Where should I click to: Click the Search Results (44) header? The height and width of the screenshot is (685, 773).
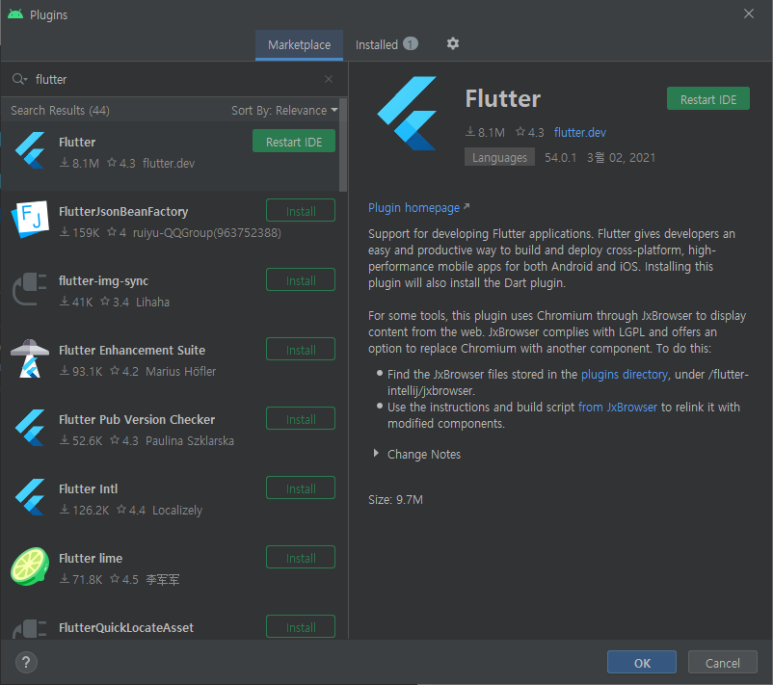pyautogui.click(x=60, y=110)
